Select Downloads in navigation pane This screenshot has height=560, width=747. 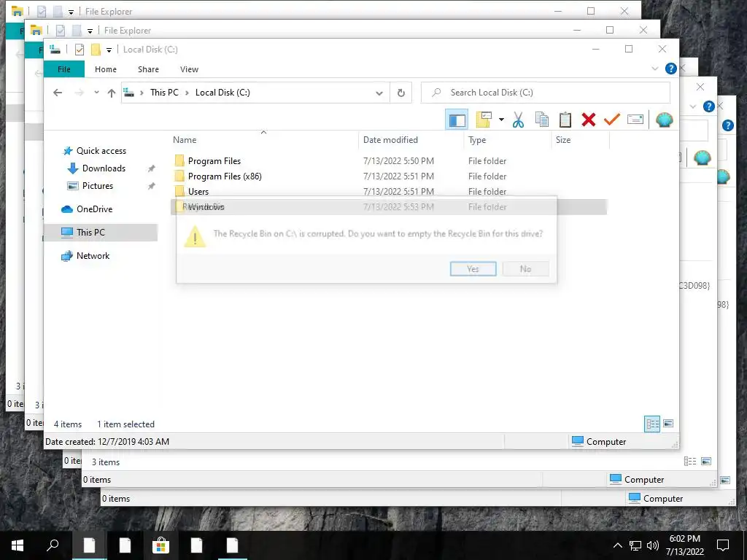(x=104, y=168)
